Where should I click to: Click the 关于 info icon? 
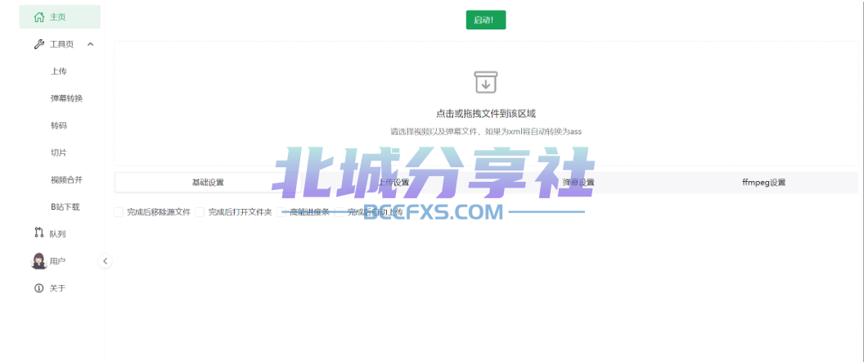pos(38,288)
